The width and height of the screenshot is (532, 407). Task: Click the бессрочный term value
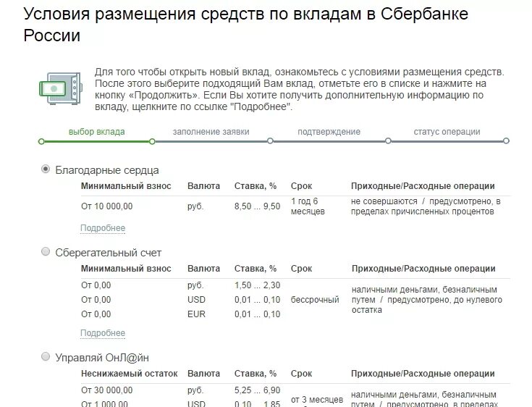click(315, 300)
